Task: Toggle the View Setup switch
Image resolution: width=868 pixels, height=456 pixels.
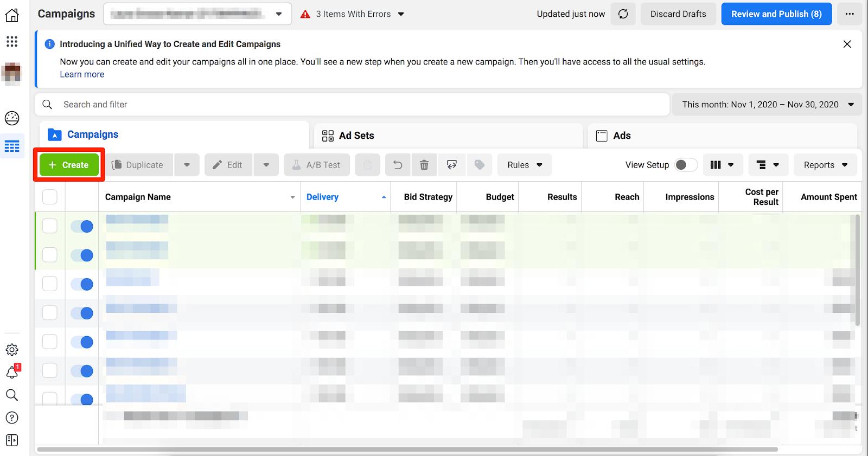Action: click(686, 165)
